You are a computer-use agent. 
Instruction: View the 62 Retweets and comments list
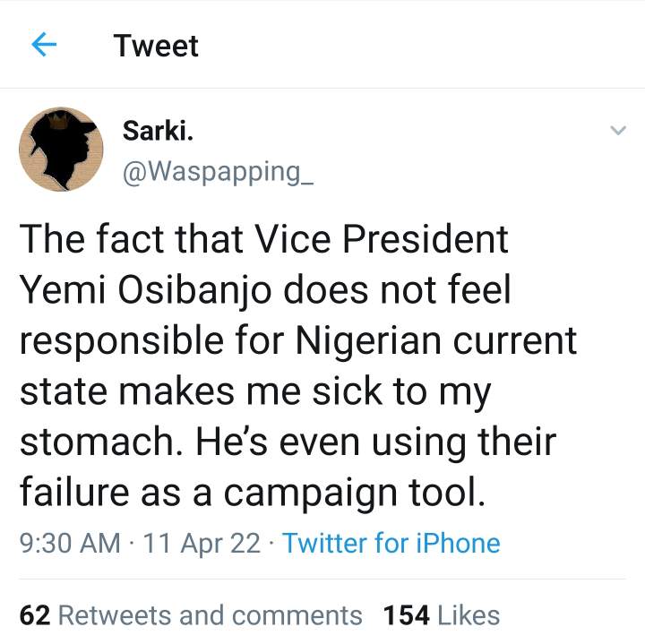point(191,615)
